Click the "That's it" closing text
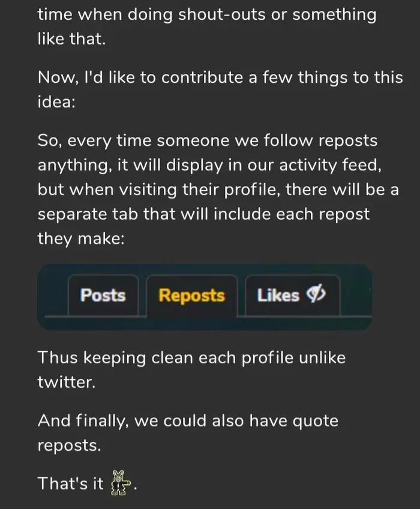Screen dimensions: 420x509 click(70, 483)
